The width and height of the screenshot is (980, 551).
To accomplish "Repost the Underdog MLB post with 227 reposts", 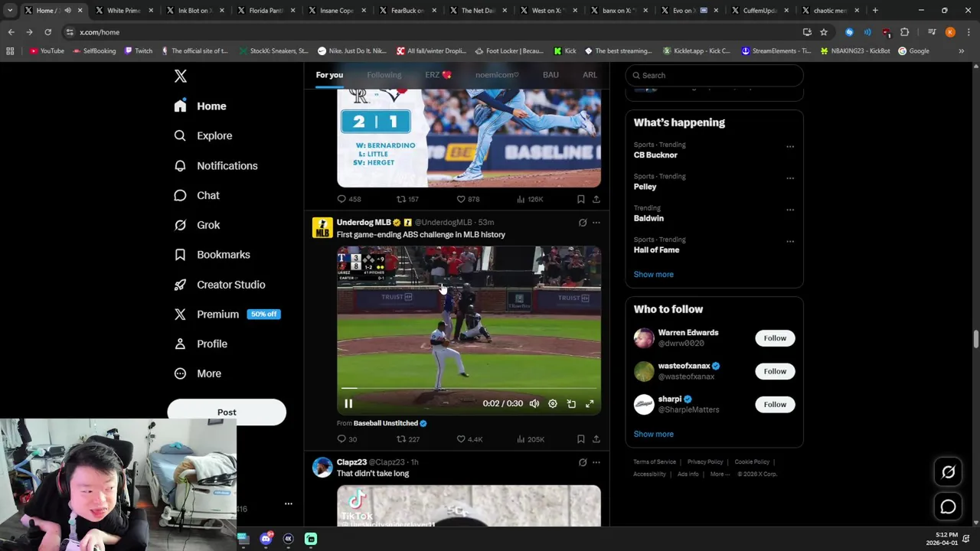I will [407, 439].
